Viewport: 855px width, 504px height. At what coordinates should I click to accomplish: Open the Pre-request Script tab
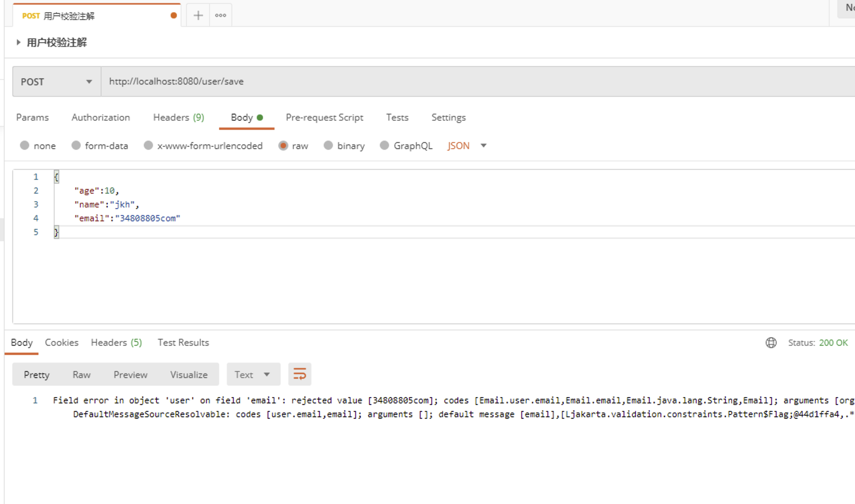tap(324, 118)
